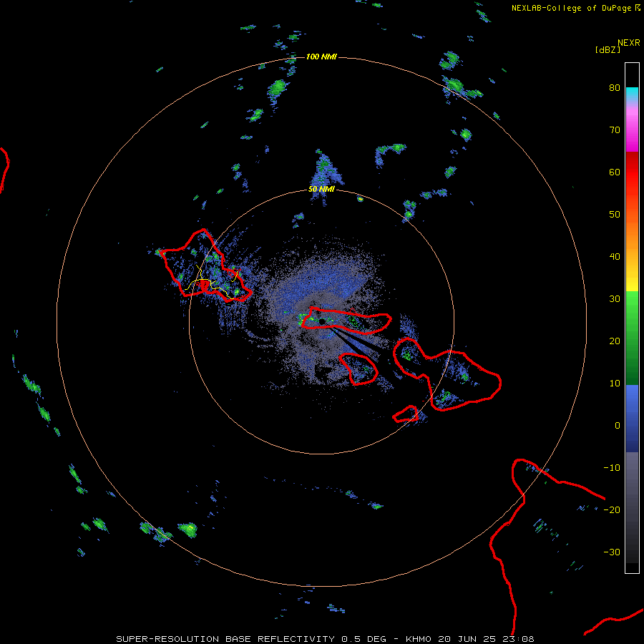Click the 80 value on the dBZ scale
Viewport: 644px width, 644px height.
coord(615,88)
